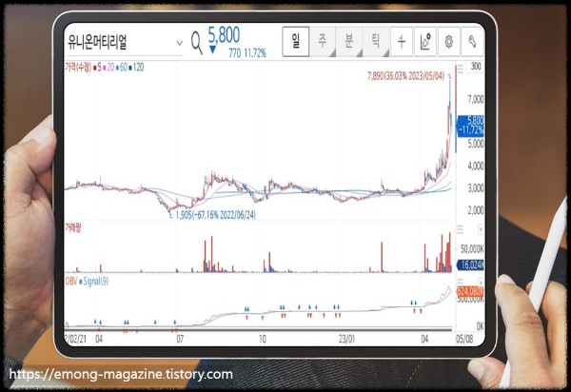Click the 거래량 volume label
This screenshot has height=392, width=571.
(73, 227)
